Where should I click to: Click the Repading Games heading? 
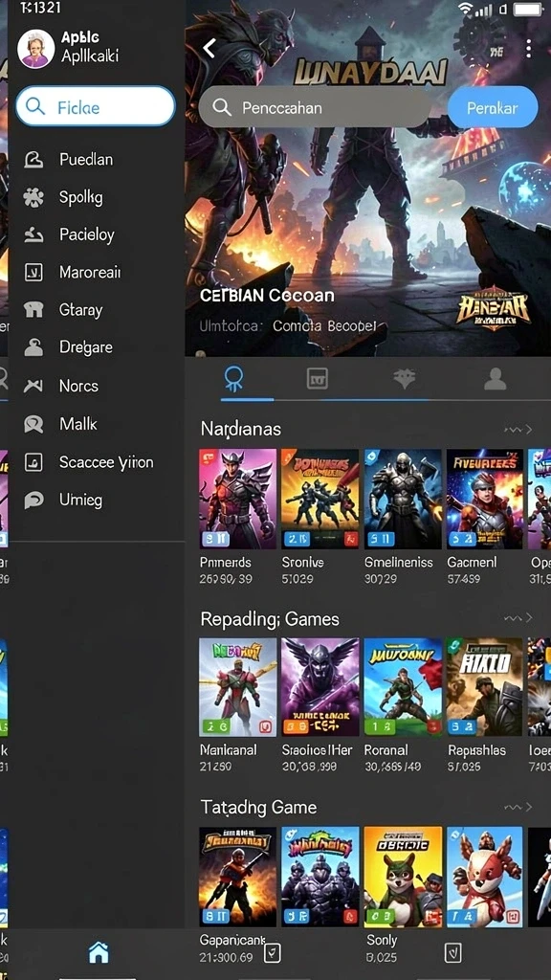pos(270,619)
